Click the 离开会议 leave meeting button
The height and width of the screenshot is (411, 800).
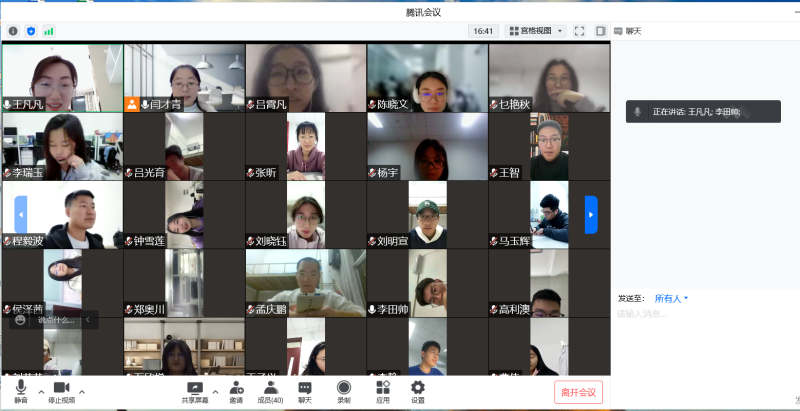[x=578, y=392]
